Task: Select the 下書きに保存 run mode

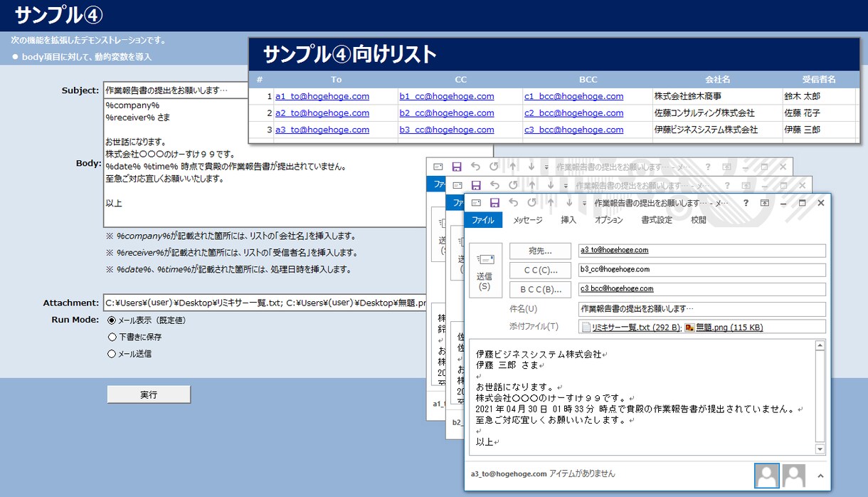Action: [112, 337]
